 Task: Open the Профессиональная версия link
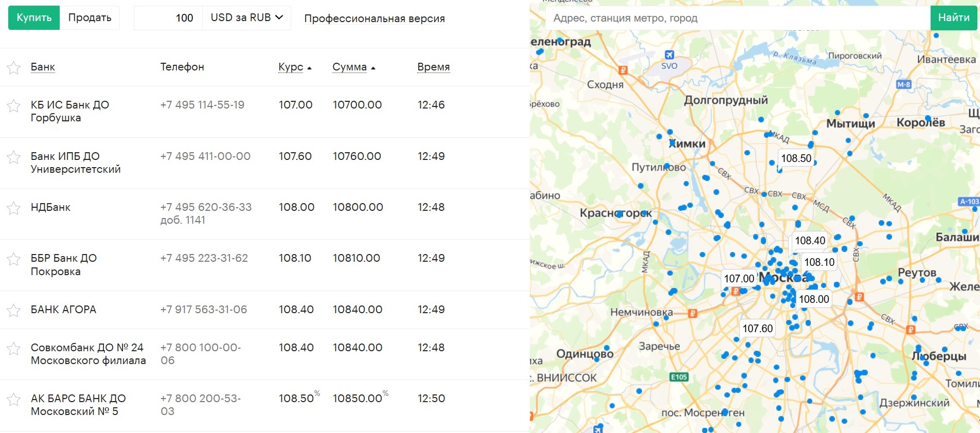375,19
